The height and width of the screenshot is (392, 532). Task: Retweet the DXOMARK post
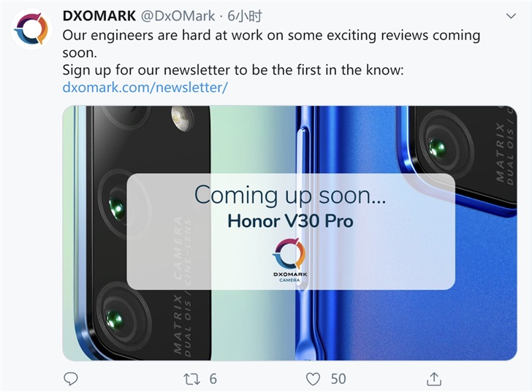pyautogui.click(x=191, y=378)
